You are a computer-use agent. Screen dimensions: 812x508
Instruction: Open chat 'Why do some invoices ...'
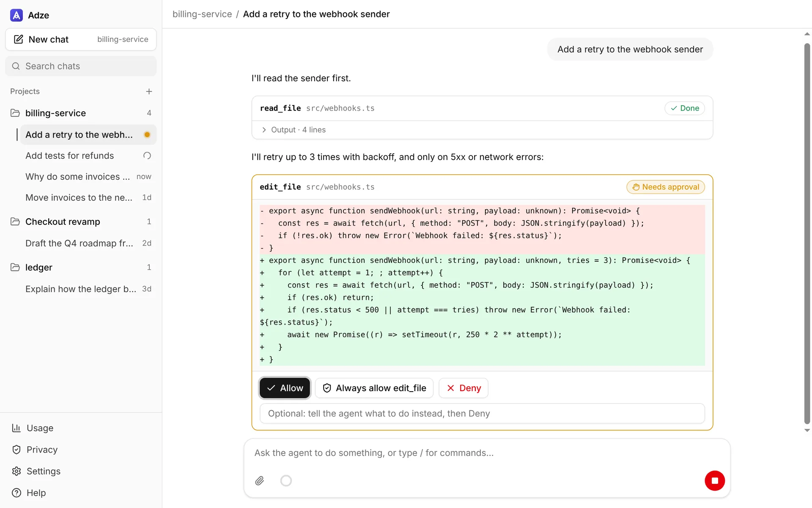click(88, 177)
